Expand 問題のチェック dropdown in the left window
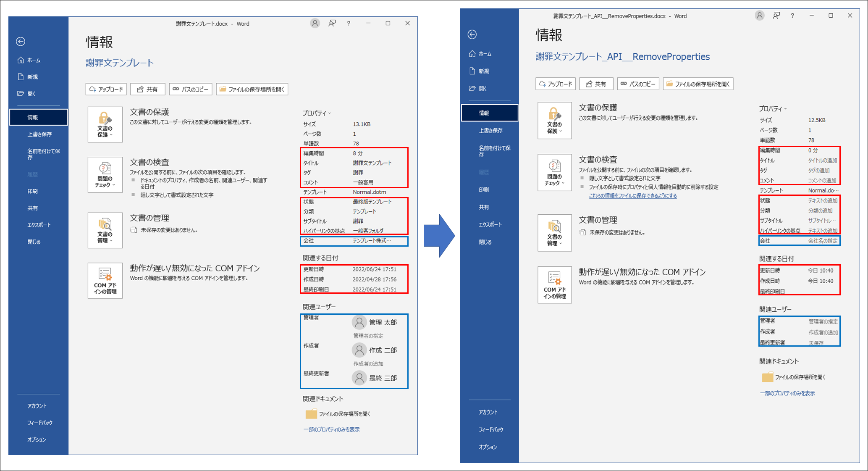868x471 pixels. coord(105,175)
